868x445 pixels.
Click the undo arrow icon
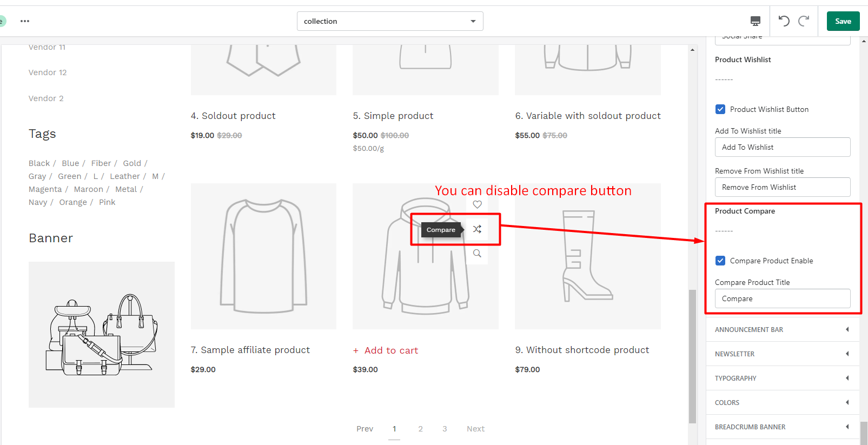(784, 21)
